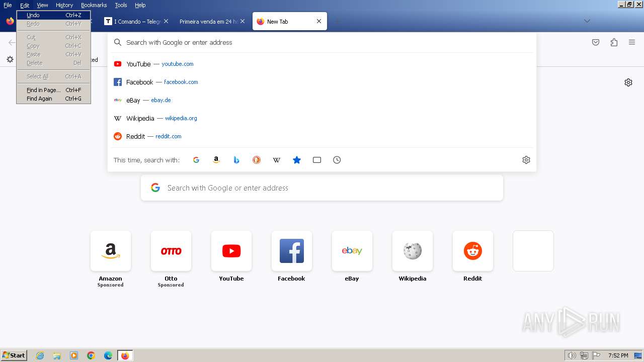Open the File menu
This screenshot has width=644, height=362.
[8, 5]
